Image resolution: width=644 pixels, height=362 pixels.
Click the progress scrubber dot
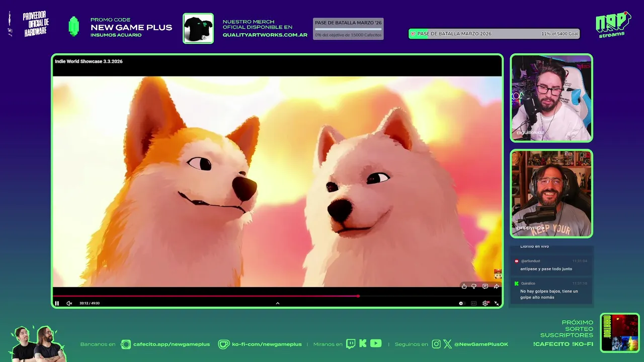point(358,296)
